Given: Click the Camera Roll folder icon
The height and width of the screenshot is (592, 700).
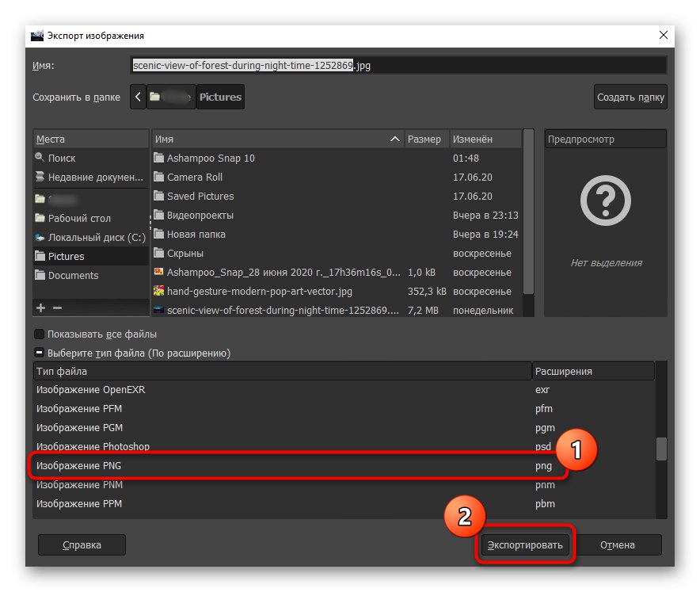Looking at the screenshot, I should coord(158,177).
